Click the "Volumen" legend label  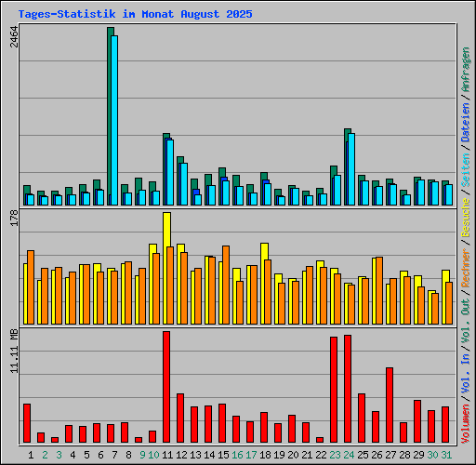coord(466,424)
